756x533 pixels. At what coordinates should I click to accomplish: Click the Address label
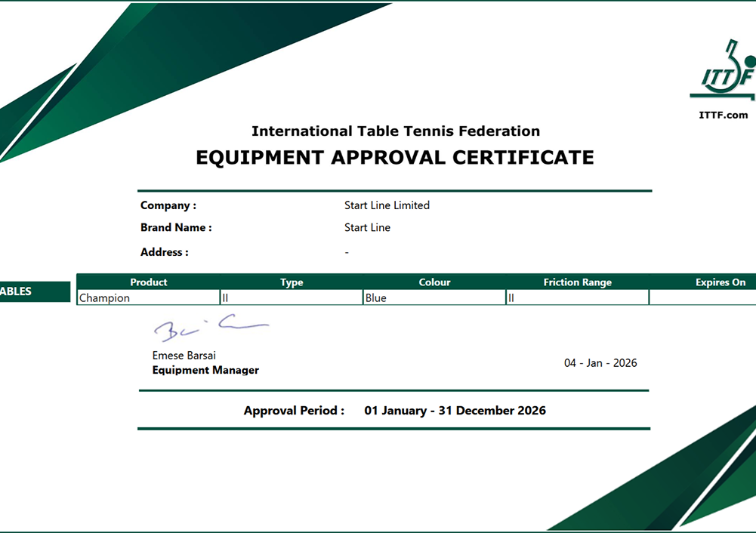coord(165,252)
